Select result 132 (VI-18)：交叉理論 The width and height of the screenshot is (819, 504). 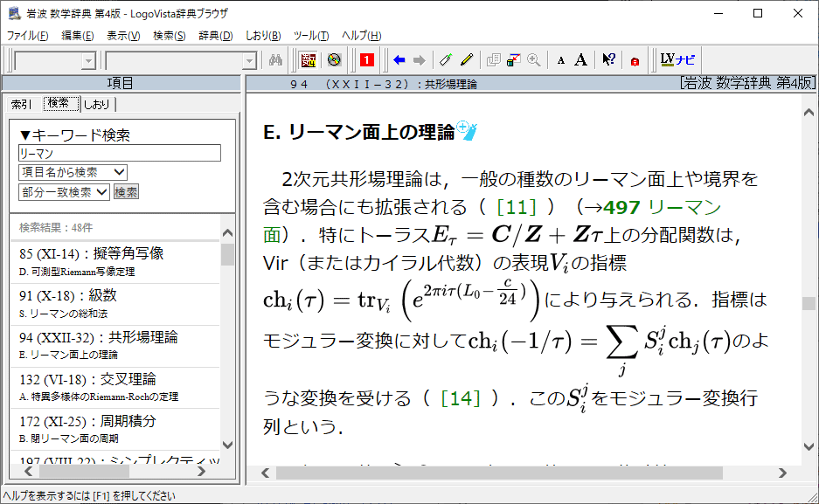[87, 379]
